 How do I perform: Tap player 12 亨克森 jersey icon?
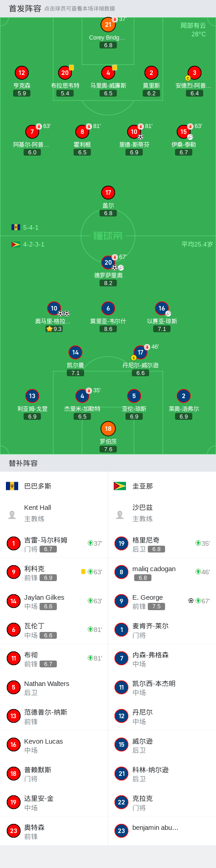tap(22, 73)
